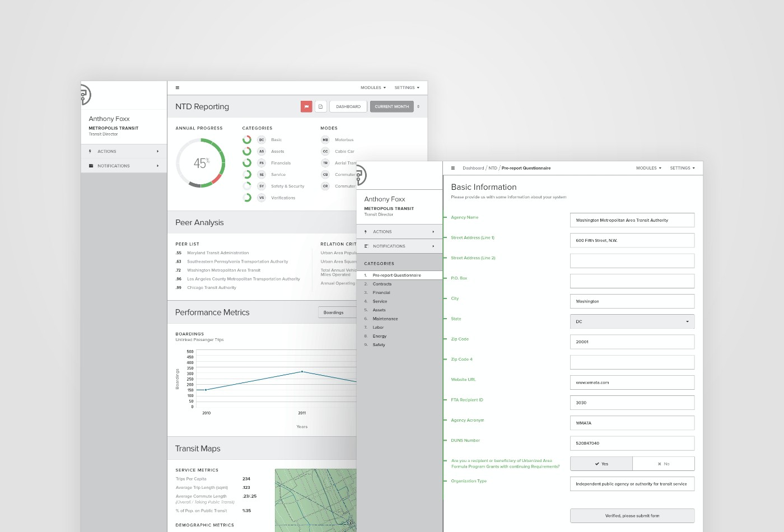
Task: Open the hamburger menu in NTD Reporting window
Action: pos(178,88)
